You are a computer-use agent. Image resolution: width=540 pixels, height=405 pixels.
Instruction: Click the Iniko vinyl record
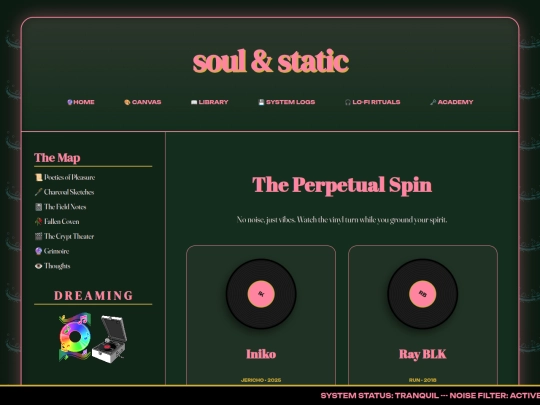pyautogui.click(x=261, y=294)
